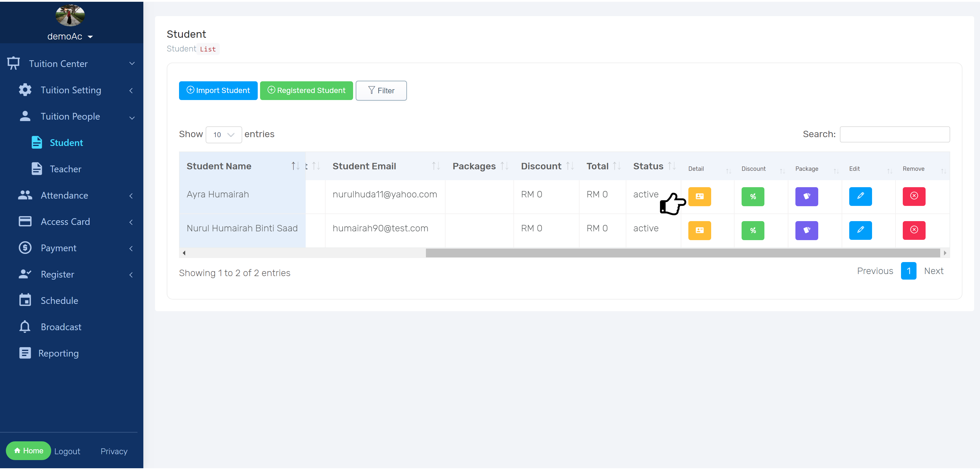Click the scrollbar right arrow
Viewport: 980px width, 470px height.
[945, 252]
